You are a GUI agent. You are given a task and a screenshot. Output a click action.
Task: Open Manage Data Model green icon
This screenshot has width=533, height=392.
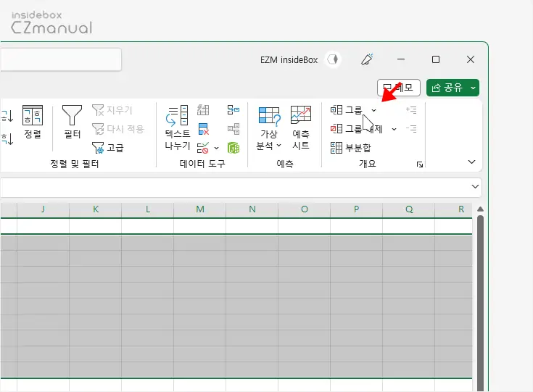click(234, 148)
